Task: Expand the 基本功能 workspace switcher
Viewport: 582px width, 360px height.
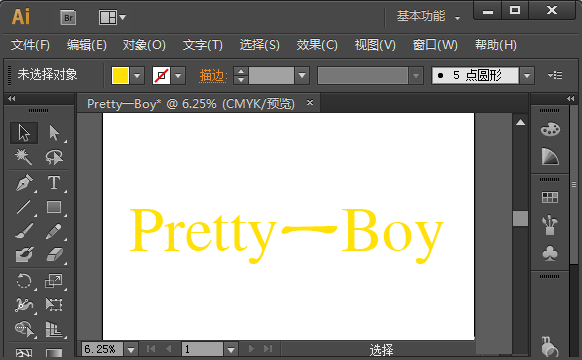Action: 428,16
